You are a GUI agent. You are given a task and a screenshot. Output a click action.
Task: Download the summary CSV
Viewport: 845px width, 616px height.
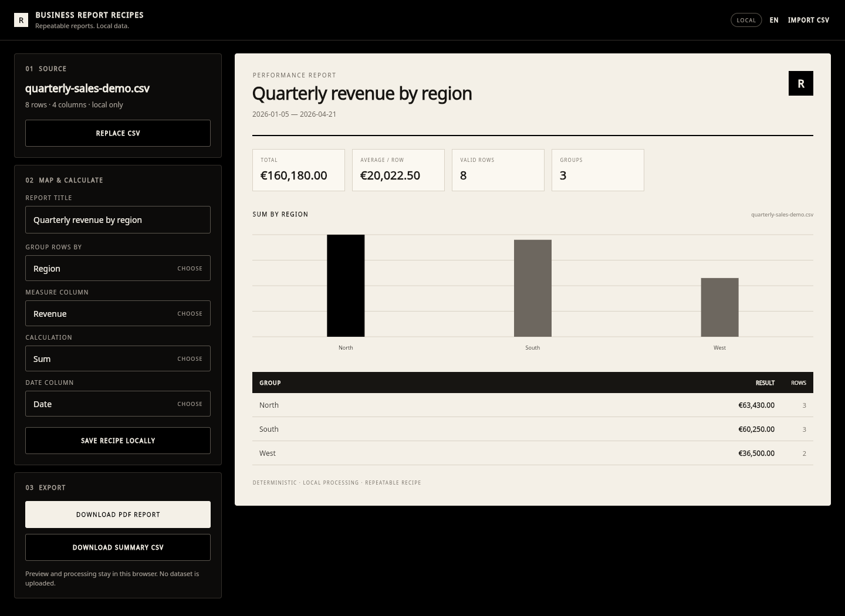pyautogui.click(x=118, y=547)
